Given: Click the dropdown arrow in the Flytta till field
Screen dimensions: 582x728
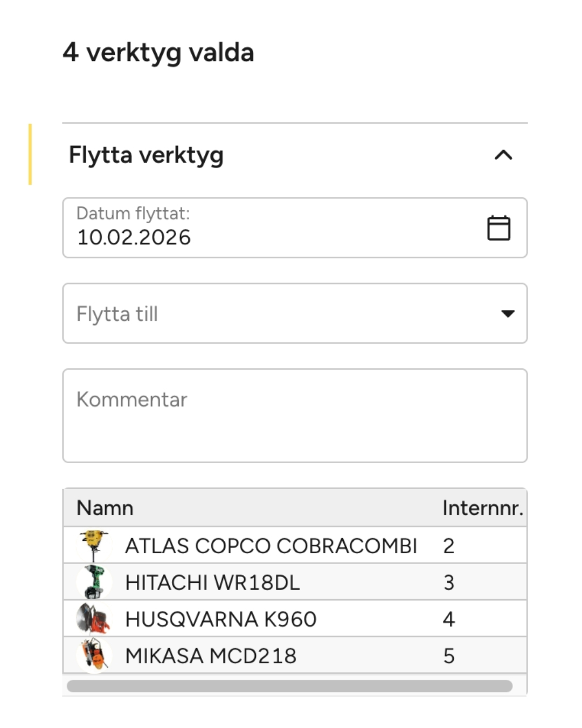Looking at the screenshot, I should [507, 313].
